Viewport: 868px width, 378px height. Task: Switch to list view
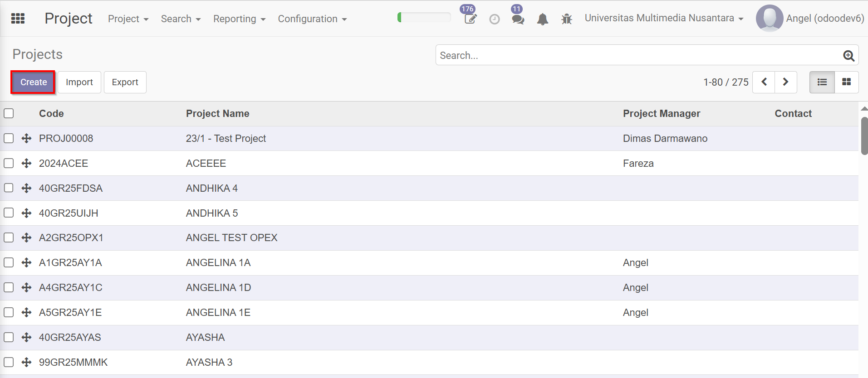pyautogui.click(x=822, y=82)
